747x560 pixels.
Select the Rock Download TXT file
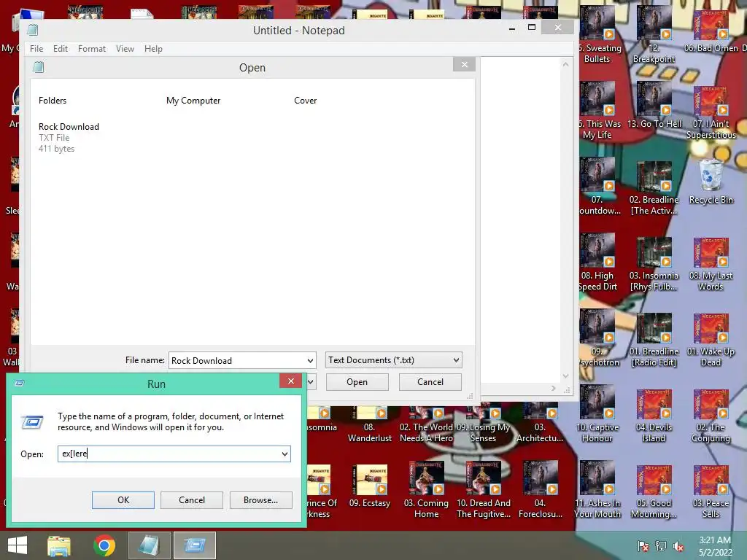coord(69,138)
